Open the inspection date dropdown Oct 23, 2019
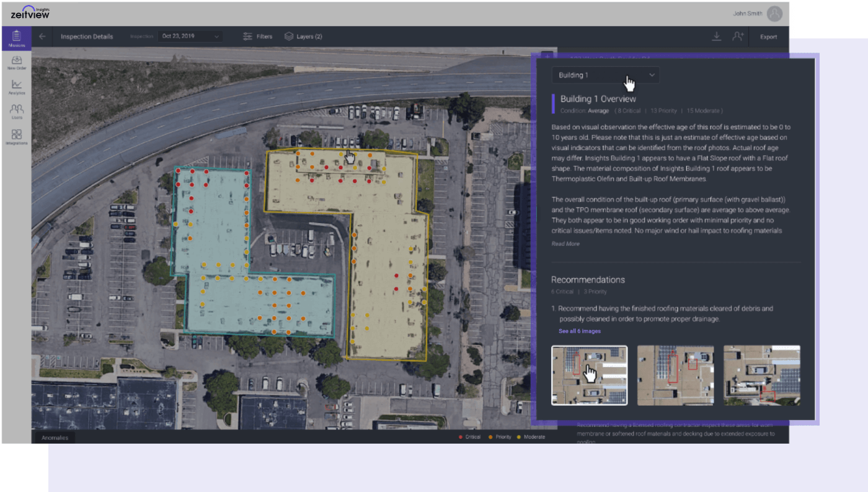Image resolution: width=868 pixels, height=492 pixels. click(x=190, y=37)
